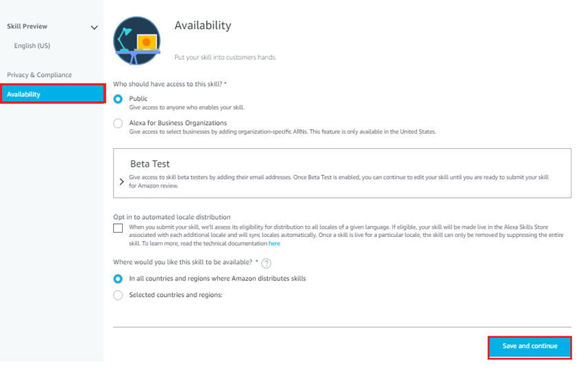Click Save and continue button
Screen dimensions: 588x370
coord(529,347)
